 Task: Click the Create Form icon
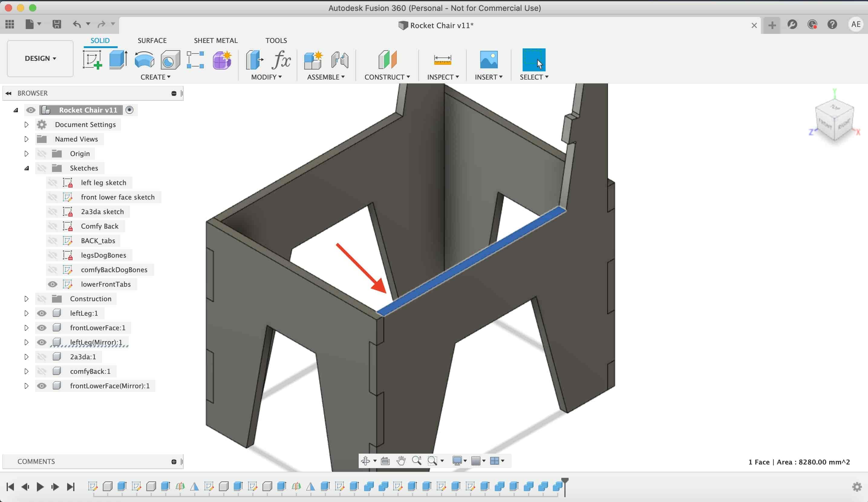pyautogui.click(x=222, y=60)
